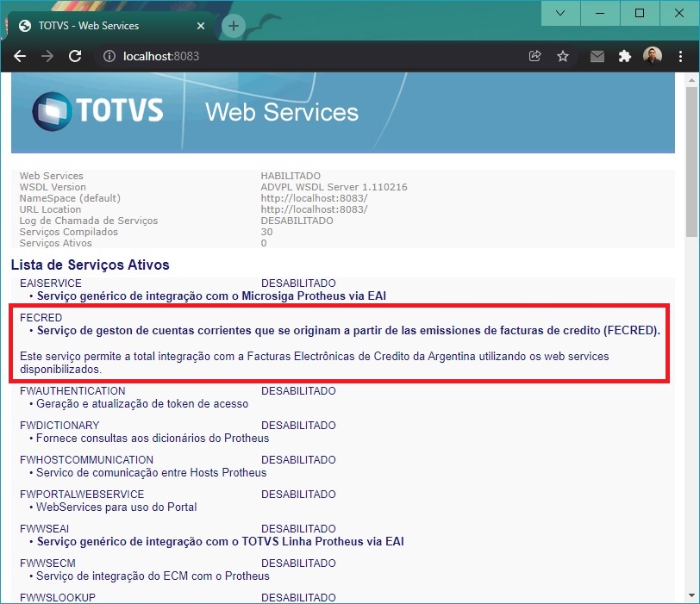Viewport: 700px width, 604px height.
Task: View site information icon in address bar
Action: coord(109,56)
